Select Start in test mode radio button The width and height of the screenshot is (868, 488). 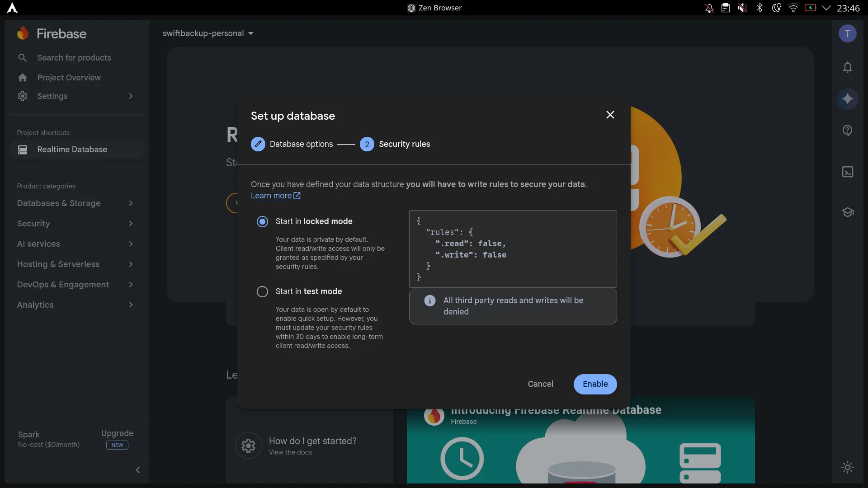262,291
